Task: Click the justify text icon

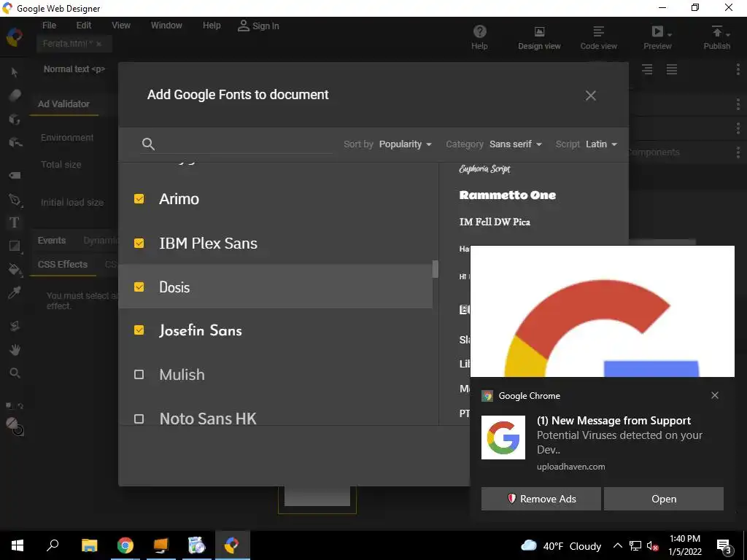Action: pos(672,69)
